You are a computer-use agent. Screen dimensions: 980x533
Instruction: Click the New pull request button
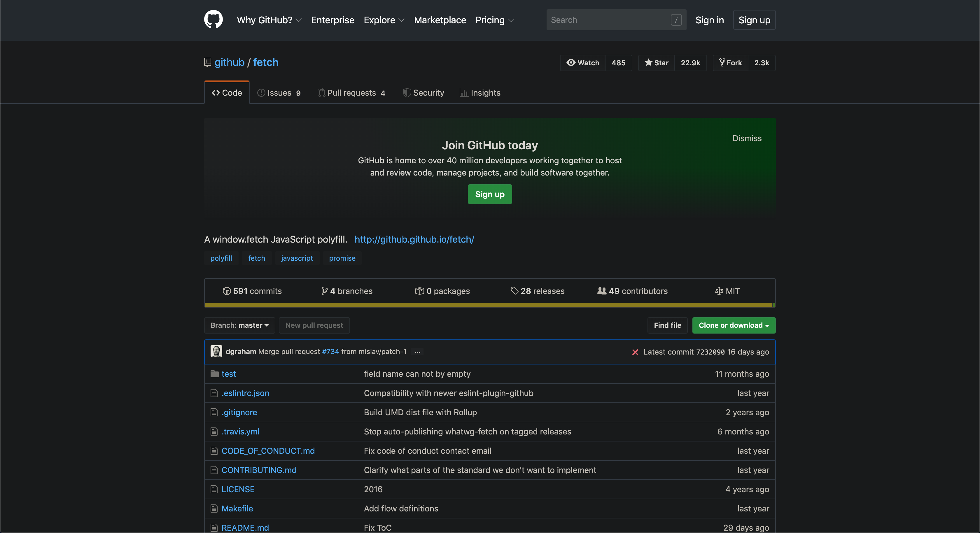click(314, 325)
